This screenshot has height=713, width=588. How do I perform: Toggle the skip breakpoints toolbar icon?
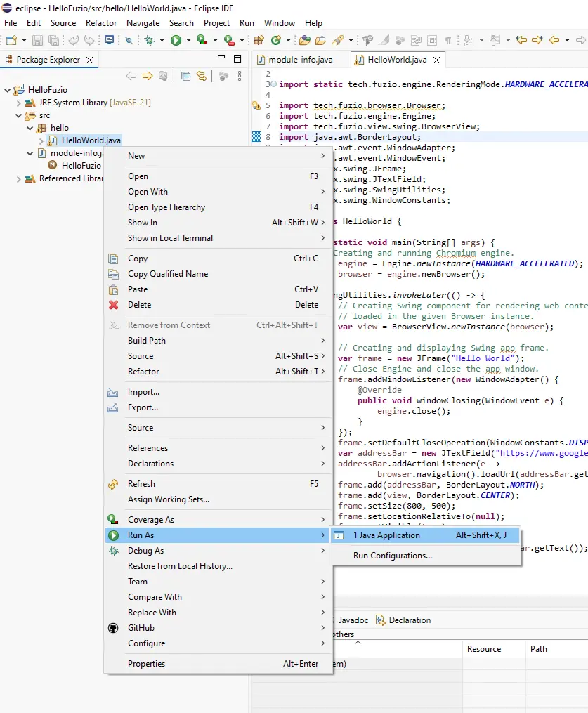[x=129, y=41]
